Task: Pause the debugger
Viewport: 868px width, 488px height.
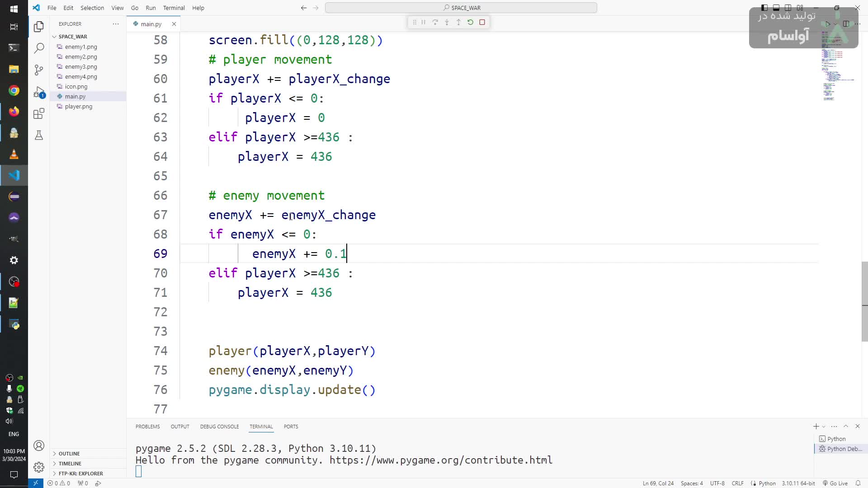Action: coord(423,22)
